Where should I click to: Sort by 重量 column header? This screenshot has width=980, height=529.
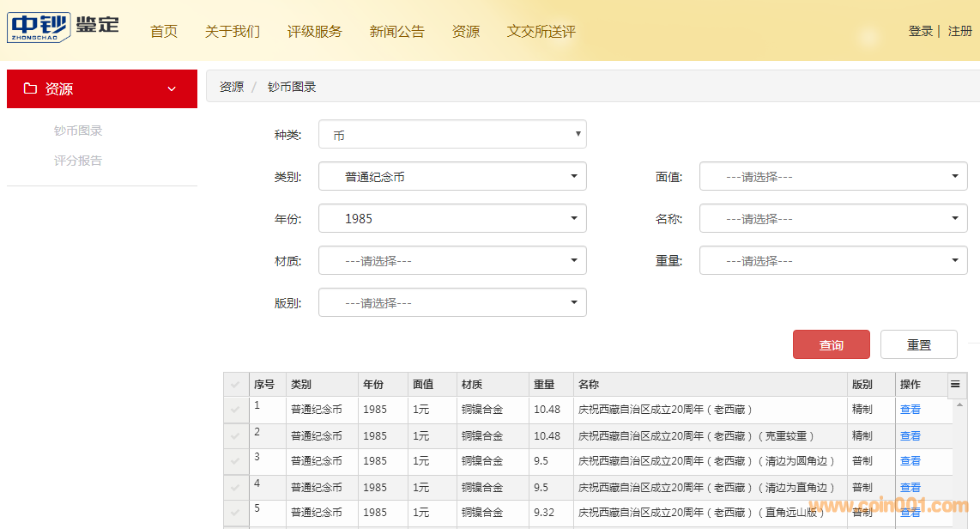click(544, 384)
